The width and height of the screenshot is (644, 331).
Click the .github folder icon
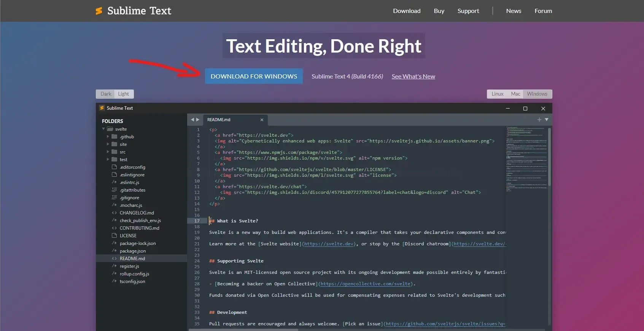114,137
